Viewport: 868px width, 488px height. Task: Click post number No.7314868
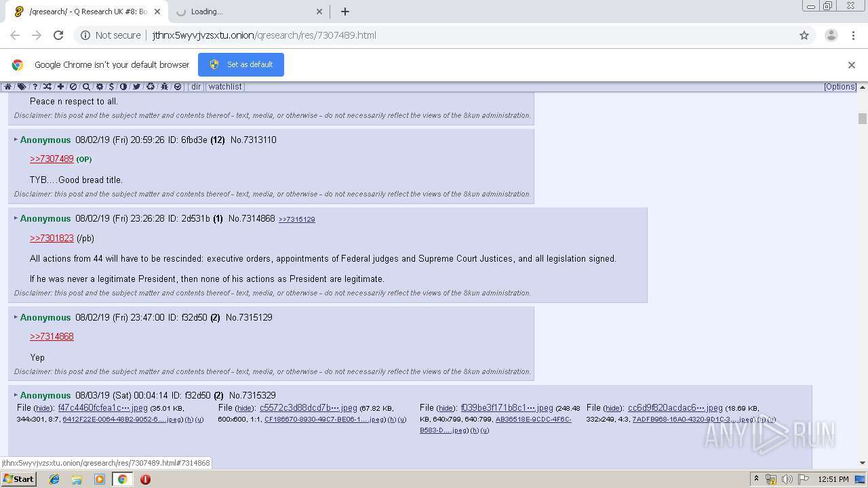pos(252,218)
